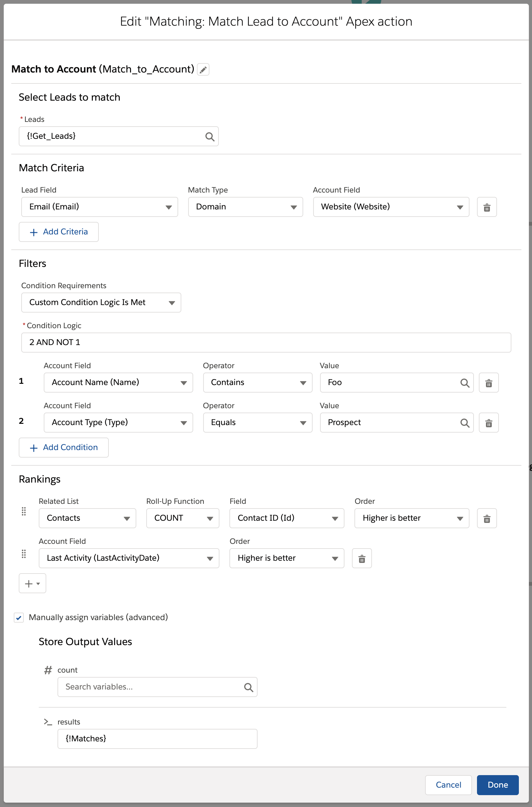The image size is (532, 807).
Task: Click the search icon in Leads field
Action: tap(210, 137)
